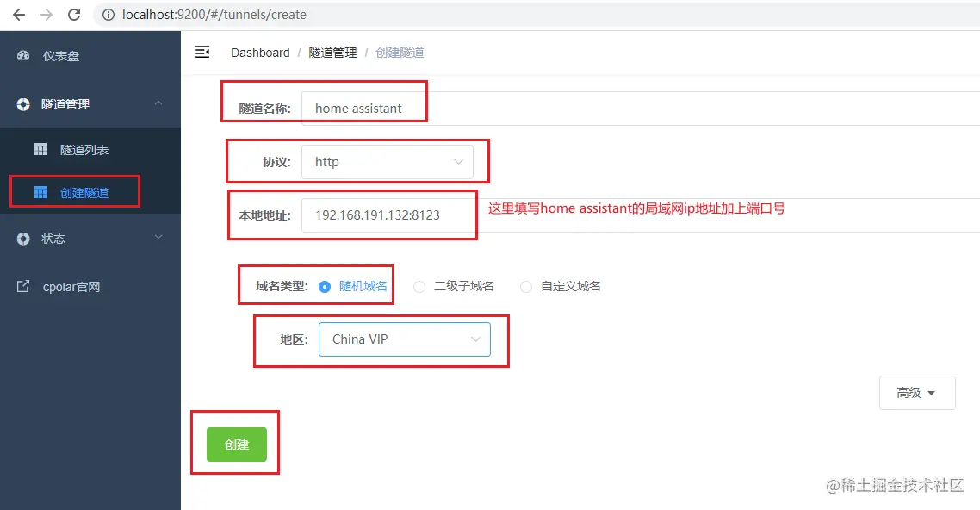Select the 自定义域名 radio button

coord(526,286)
